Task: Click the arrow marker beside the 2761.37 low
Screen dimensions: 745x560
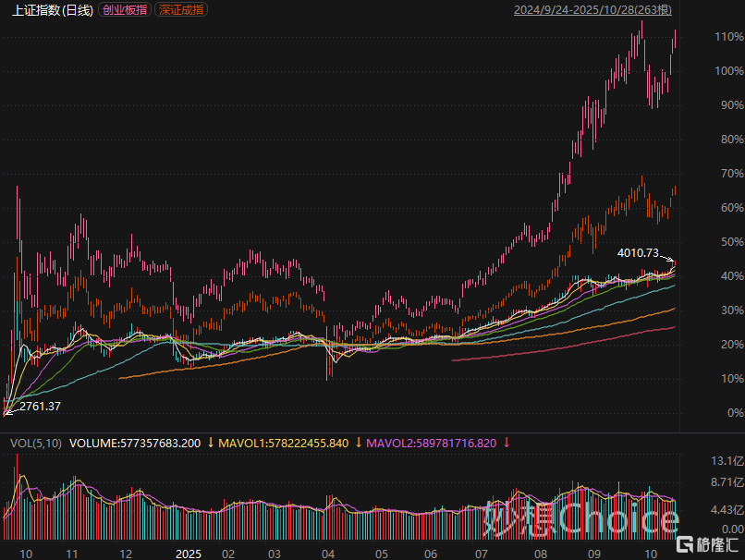Action: [9, 403]
